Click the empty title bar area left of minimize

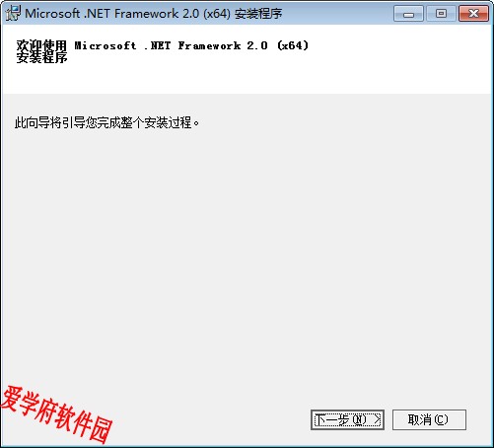tap(337, 14)
